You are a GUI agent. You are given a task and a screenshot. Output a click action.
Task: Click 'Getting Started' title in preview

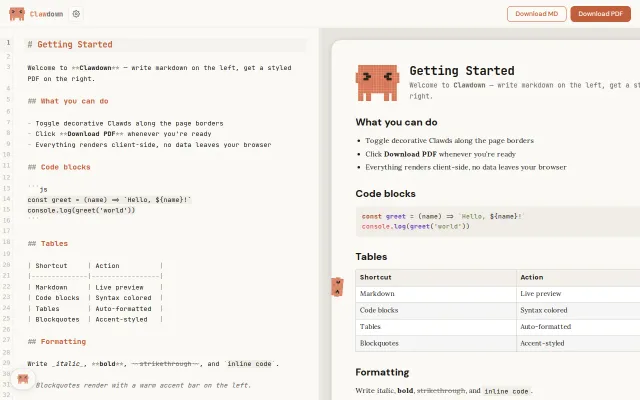click(x=462, y=71)
